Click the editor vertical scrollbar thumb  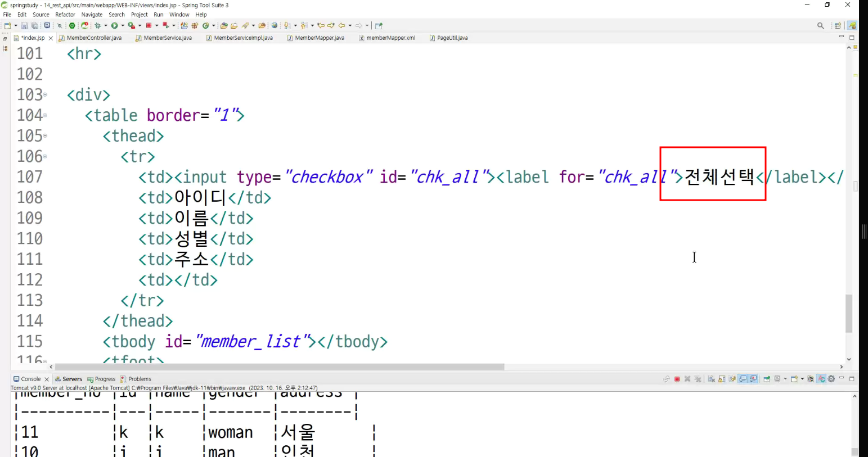pyautogui.click(x=849, y=313)
